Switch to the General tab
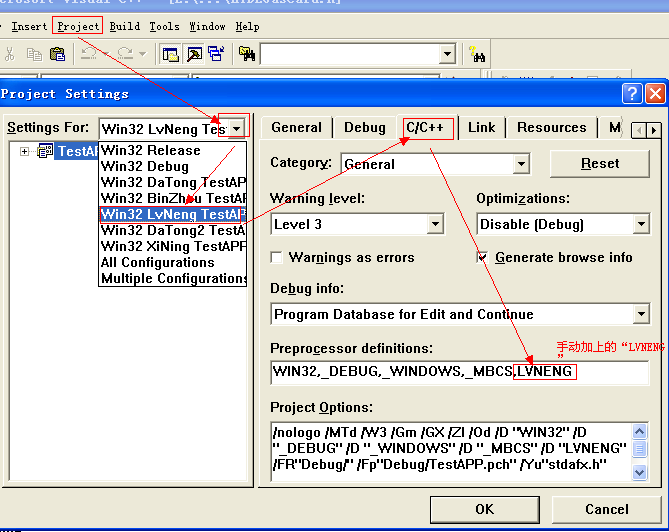Screen dimensions: 669x532 pos(297,128)
